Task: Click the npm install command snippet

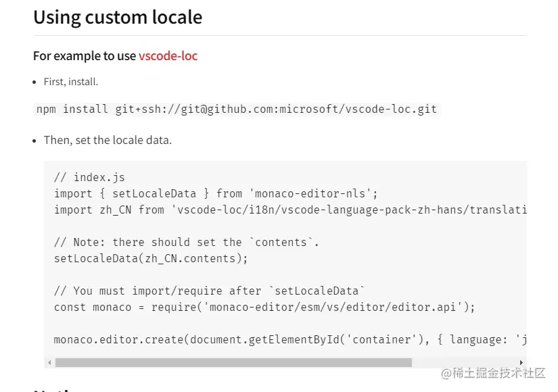Action: pyautogui.click(x=237, y=109)
